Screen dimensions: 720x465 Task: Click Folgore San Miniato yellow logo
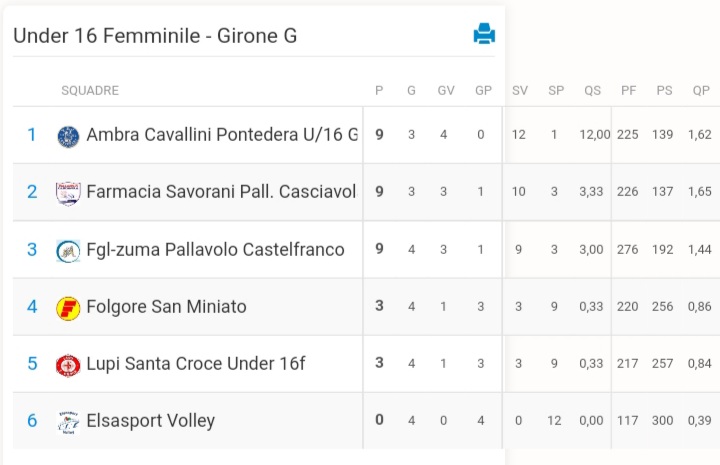point(68,308)
